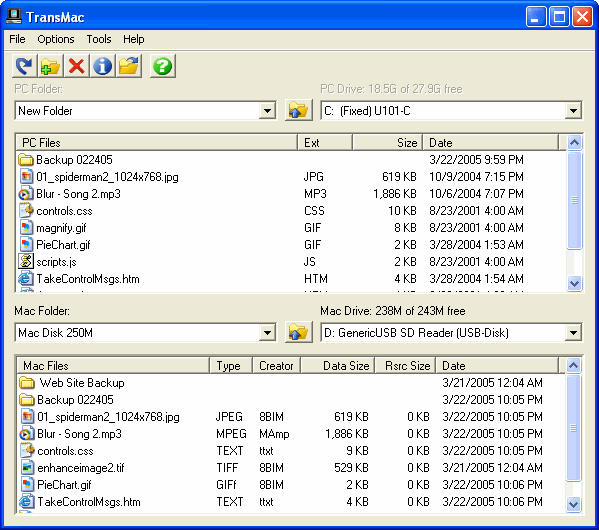Go up a level from PC Folder
Image resolution: width=599 pixels, height=530 pixels.
click(299, 110)
